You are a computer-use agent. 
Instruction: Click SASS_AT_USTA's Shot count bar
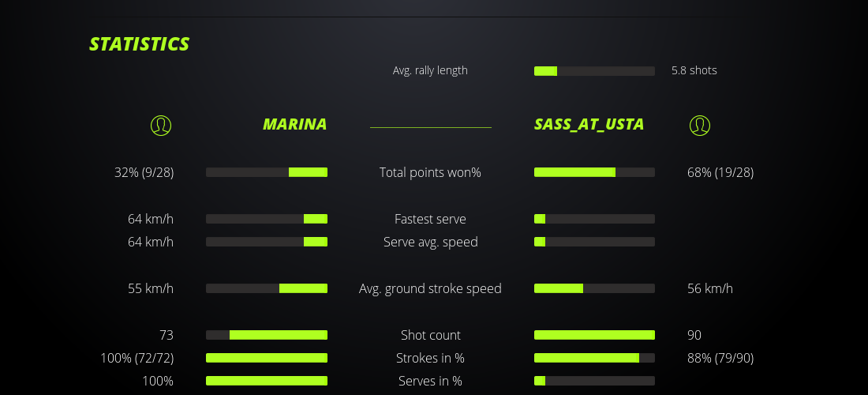click(594, 335)
